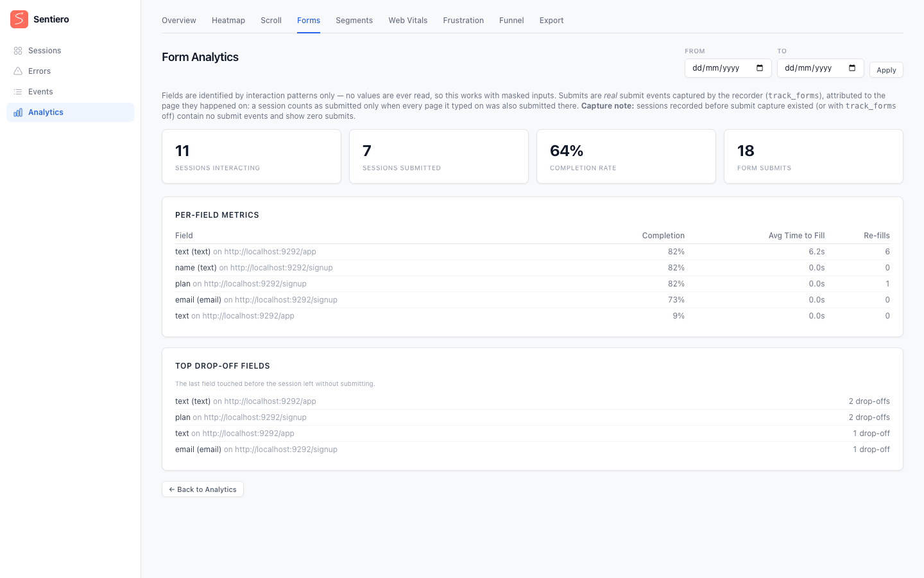Viewport: 924px width, 578px height.
Task: Switch to the Segments tab
Action: pyautogui.click(x=354, y=21)
